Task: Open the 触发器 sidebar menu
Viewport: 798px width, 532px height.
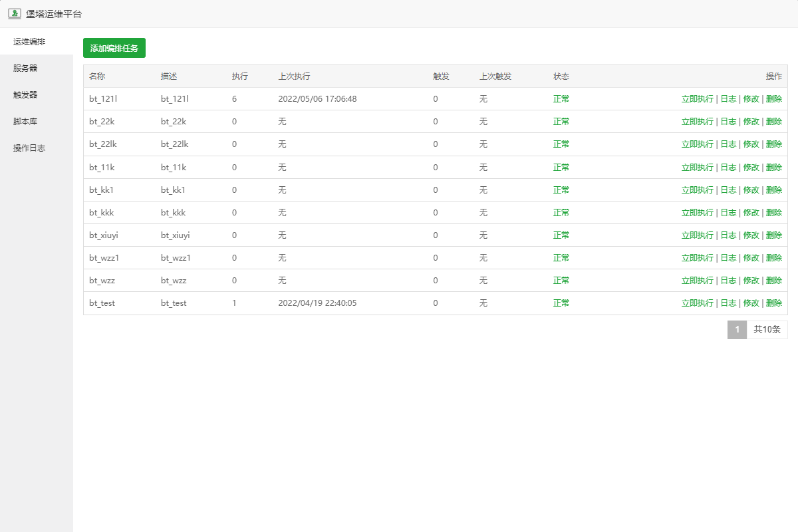Action: (25, 94)
